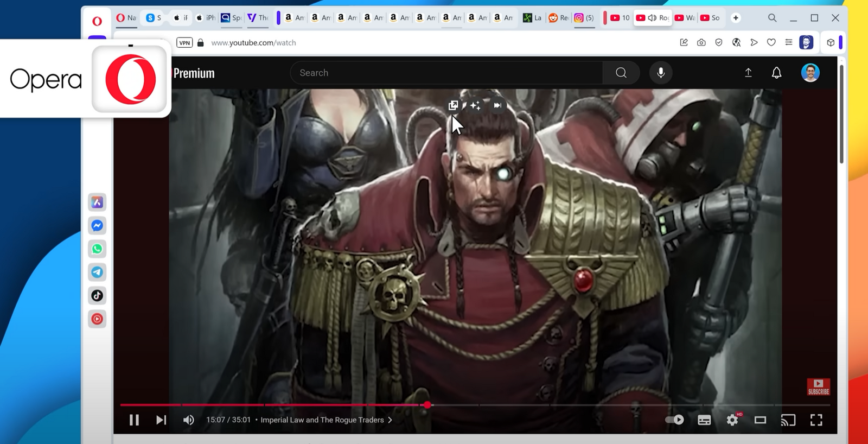Toggle subtitles/closed captions on video
868x444 pixels.
[x=704, y=420]
